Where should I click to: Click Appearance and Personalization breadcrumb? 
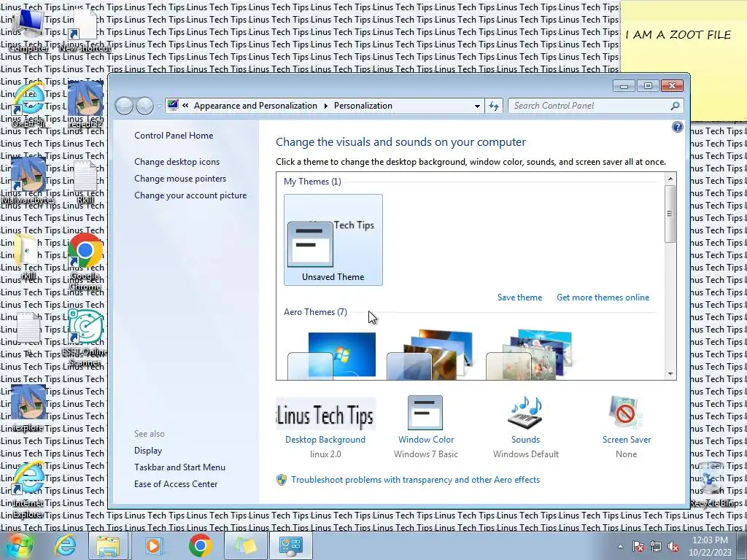coord(255,106)
